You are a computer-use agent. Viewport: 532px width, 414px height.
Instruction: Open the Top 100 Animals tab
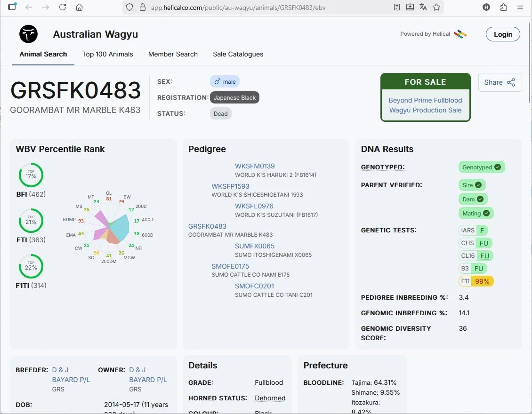click(107, 54)
